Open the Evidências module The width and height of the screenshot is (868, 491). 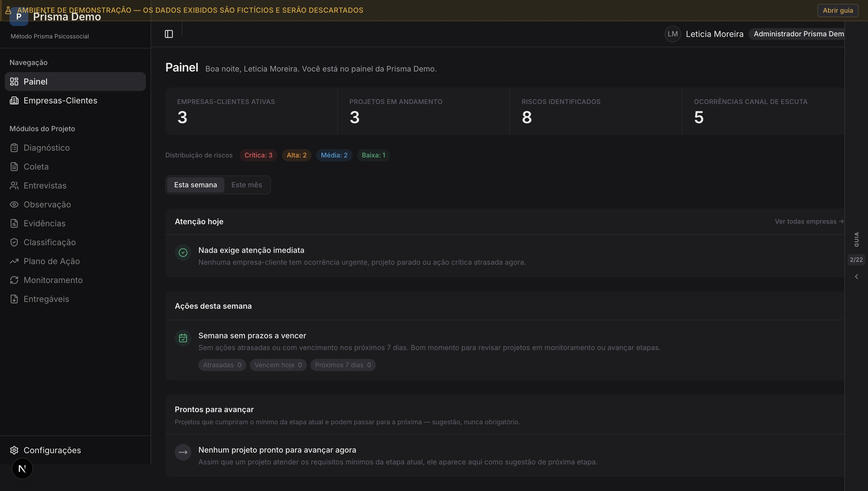coord(45,223)
